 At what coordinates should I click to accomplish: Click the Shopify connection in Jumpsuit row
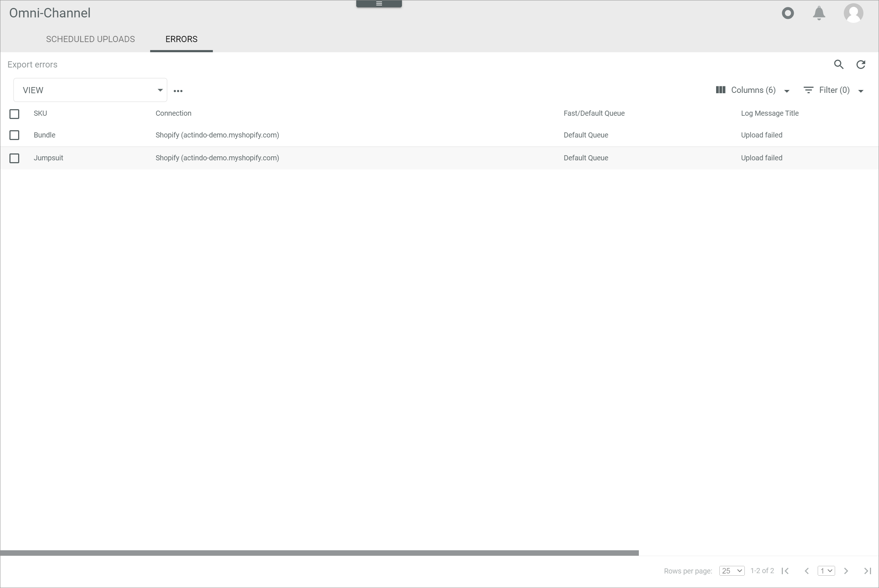click(217, 158)
